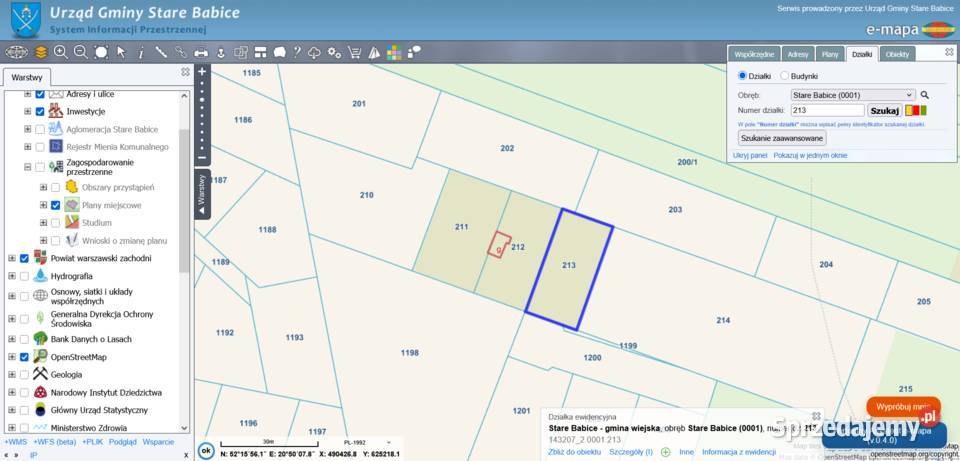Switch to the Plany tab

pos(830,54)
